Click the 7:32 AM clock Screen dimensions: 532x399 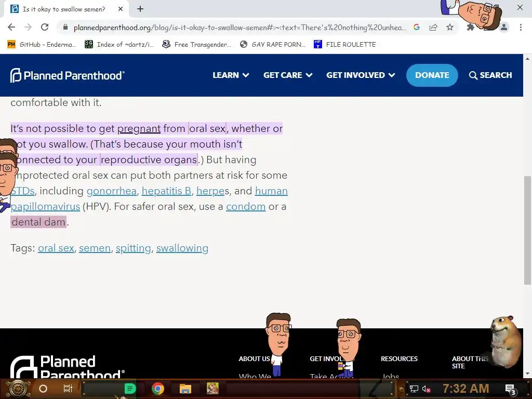tap(466, 389)
